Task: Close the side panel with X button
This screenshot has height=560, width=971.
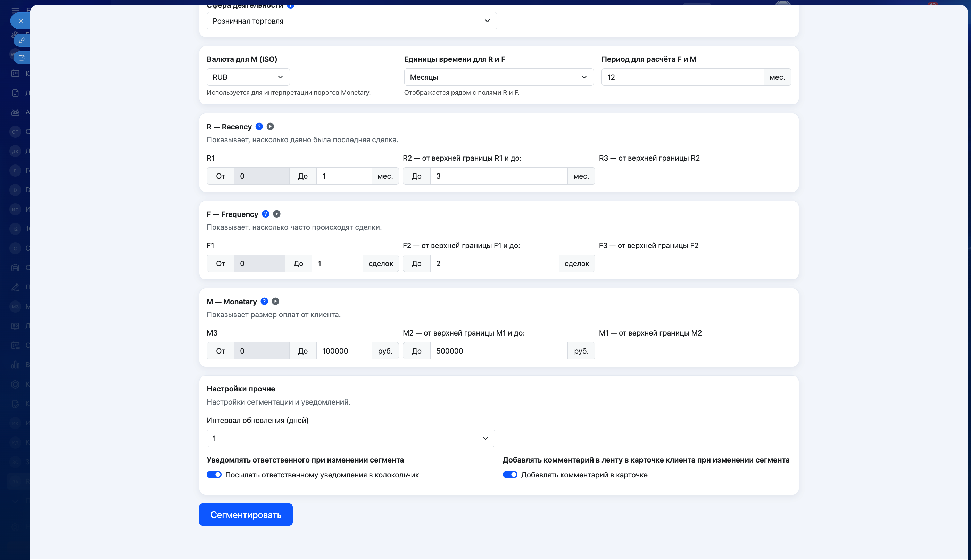Action: click(x=21, y=21)
